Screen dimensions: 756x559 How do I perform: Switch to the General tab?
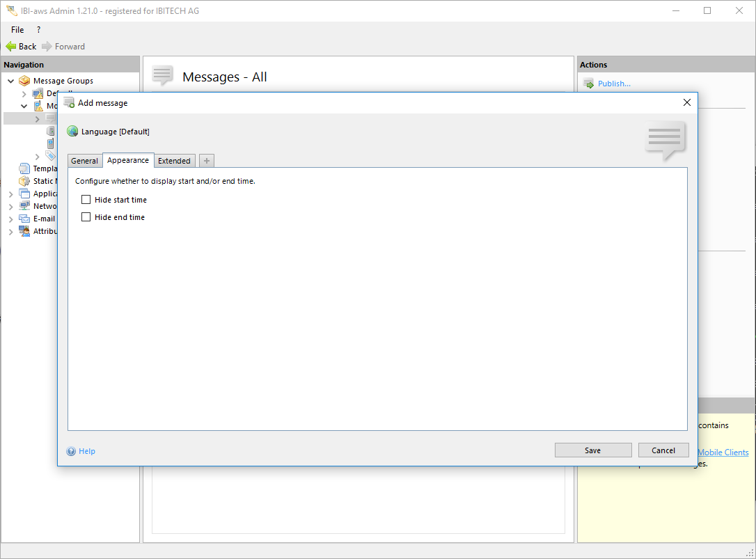[x=84, y=161]
